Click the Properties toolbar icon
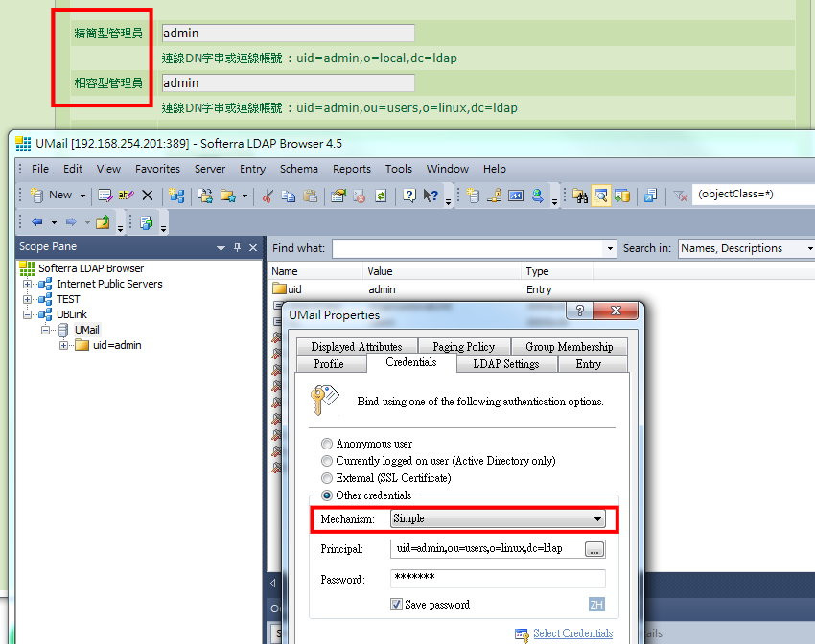Image resolution: width=815 pixels, height=644 pixels. pyautogui.click(x=338, y=195)
